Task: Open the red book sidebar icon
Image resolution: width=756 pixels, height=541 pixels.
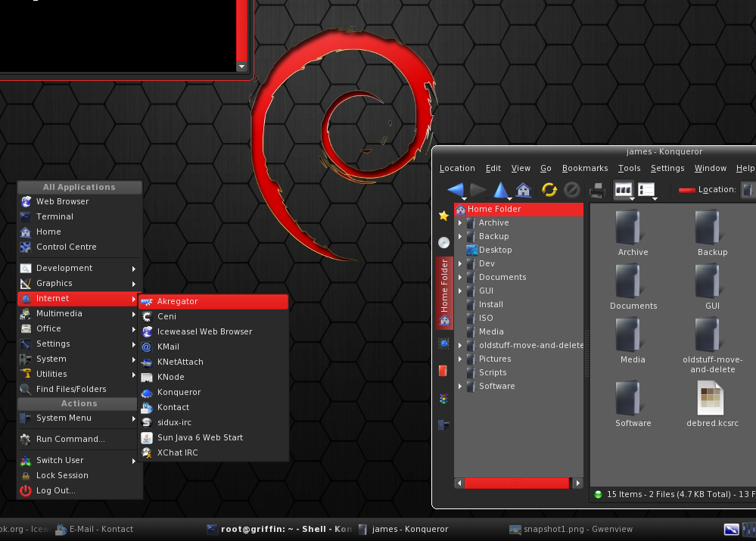Action: coord(443,370)
